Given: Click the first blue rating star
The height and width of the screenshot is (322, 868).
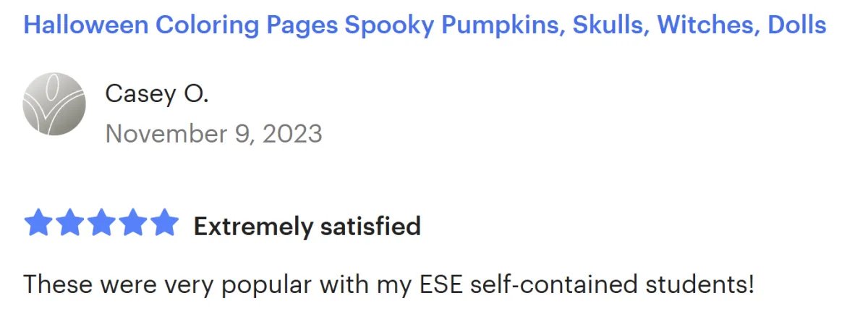Looking at the screenshot, I should 38,223.
